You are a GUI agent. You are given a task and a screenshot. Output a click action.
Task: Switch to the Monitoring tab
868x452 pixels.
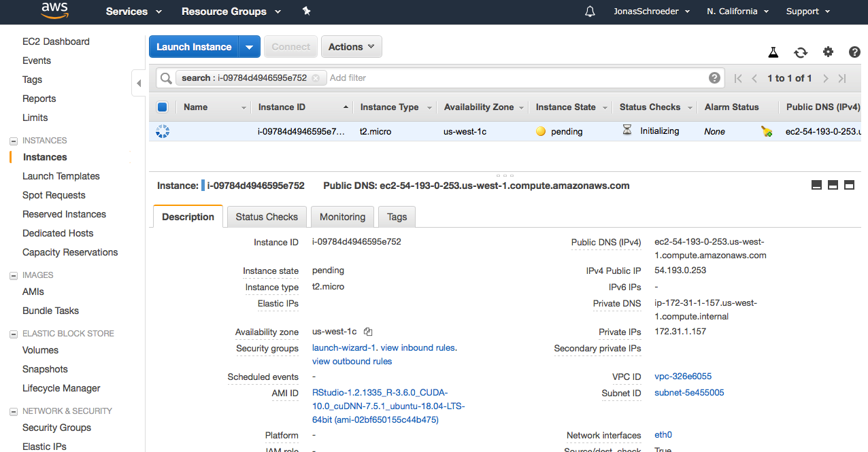[x=343, y=217]
